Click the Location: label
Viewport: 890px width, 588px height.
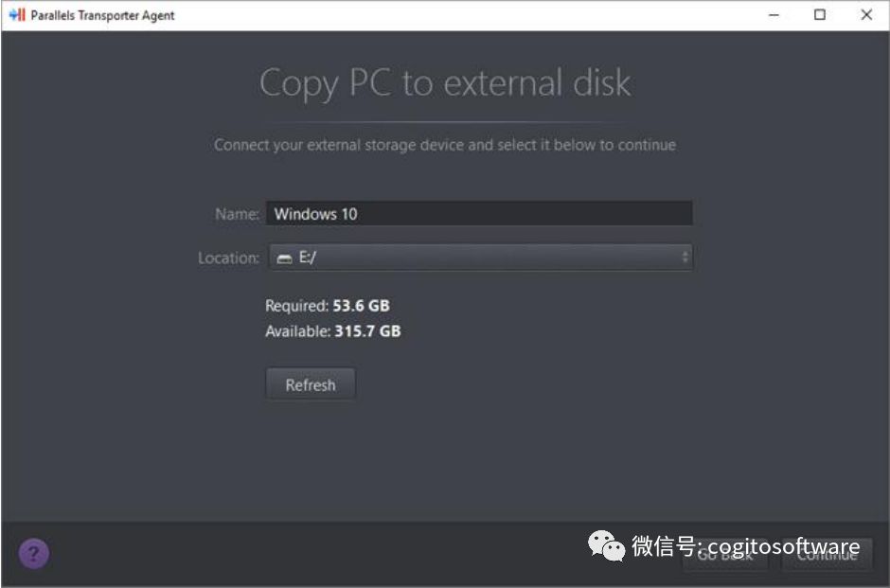coord(229,258)
